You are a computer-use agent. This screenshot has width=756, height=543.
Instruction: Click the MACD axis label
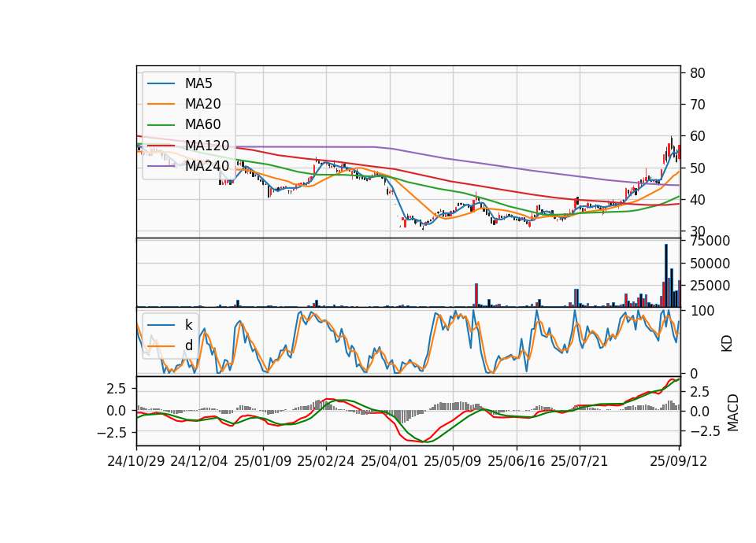coord(733,412)
